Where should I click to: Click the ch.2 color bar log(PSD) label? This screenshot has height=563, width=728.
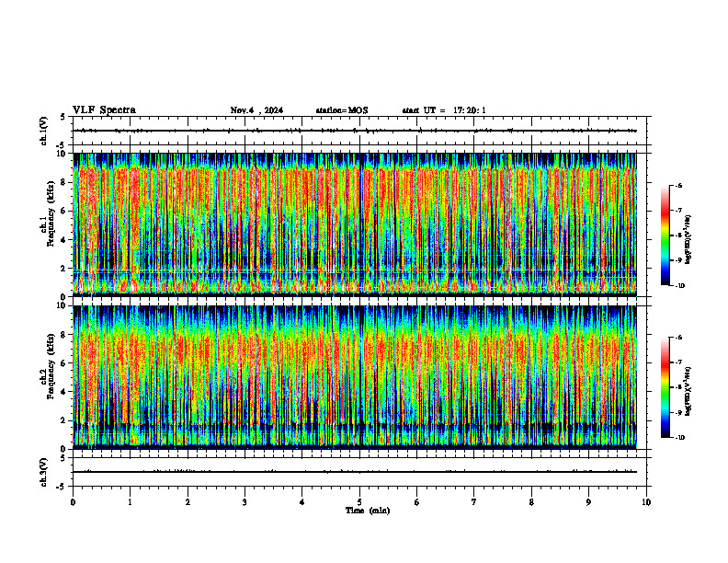pyautogui.click(x=688, y=391)
